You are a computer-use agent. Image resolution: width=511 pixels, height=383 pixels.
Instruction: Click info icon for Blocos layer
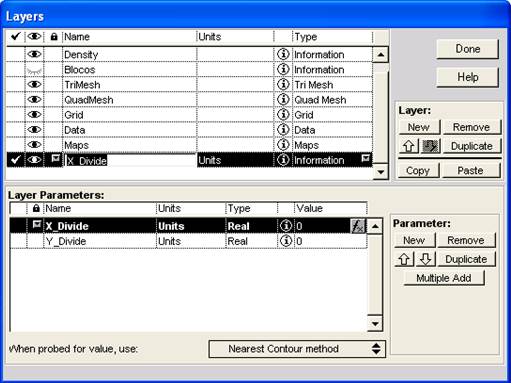[x=283, y=69]
